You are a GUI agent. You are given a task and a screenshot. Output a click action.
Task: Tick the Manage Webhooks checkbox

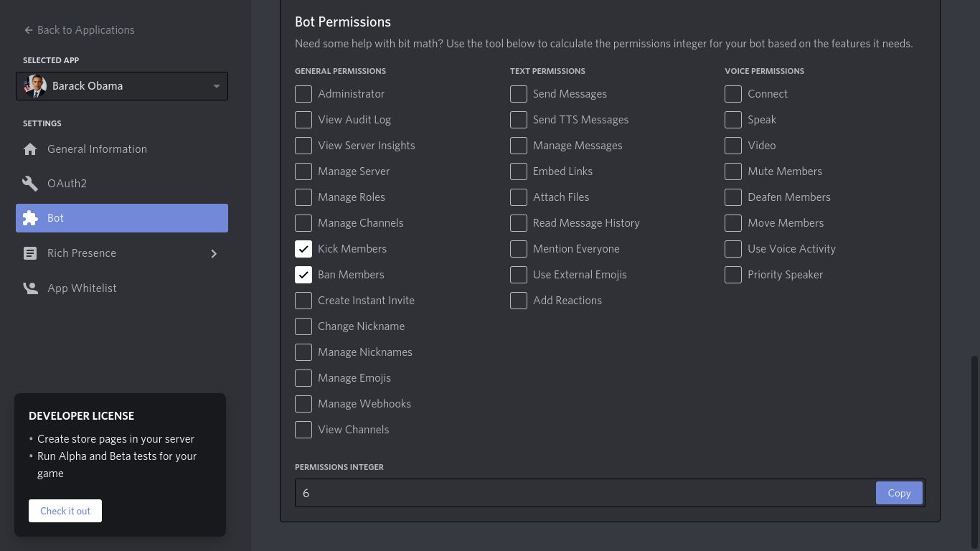click(x=303, y=404)
